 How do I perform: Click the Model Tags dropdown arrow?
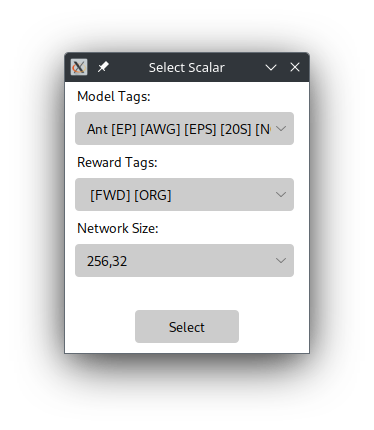[281, 129]
